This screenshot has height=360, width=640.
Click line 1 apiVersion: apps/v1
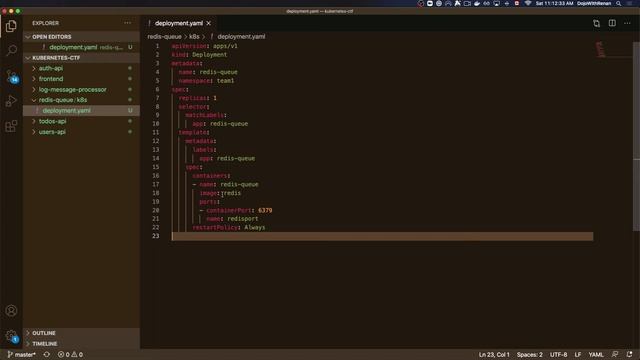pyautogui.click(x=204, y=46)
